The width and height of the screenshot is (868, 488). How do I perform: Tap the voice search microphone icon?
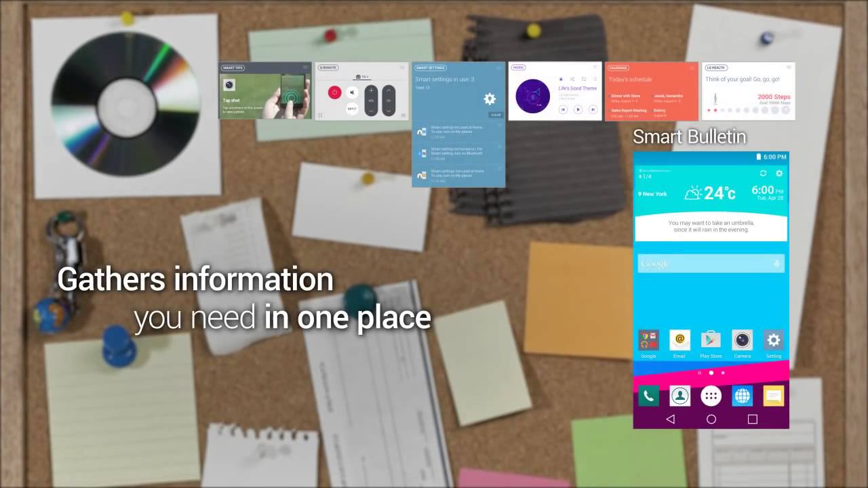point(776,264)
